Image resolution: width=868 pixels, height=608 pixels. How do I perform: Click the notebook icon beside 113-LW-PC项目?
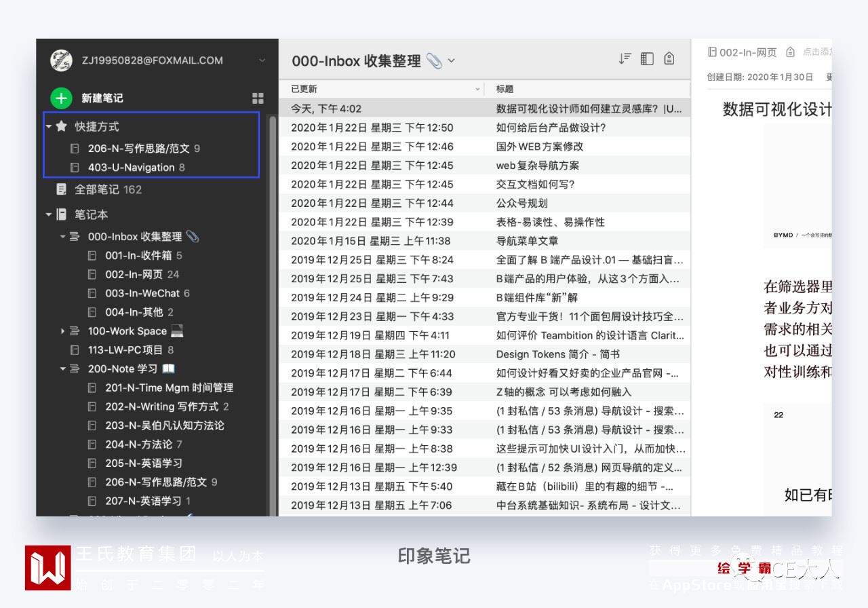click(75, 350)
